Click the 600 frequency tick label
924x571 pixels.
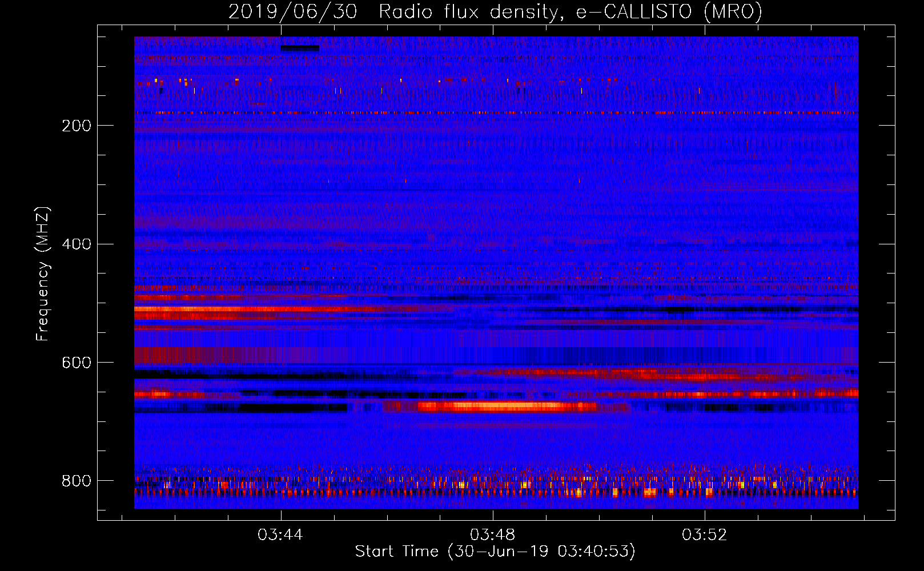(x=77, y=363)
